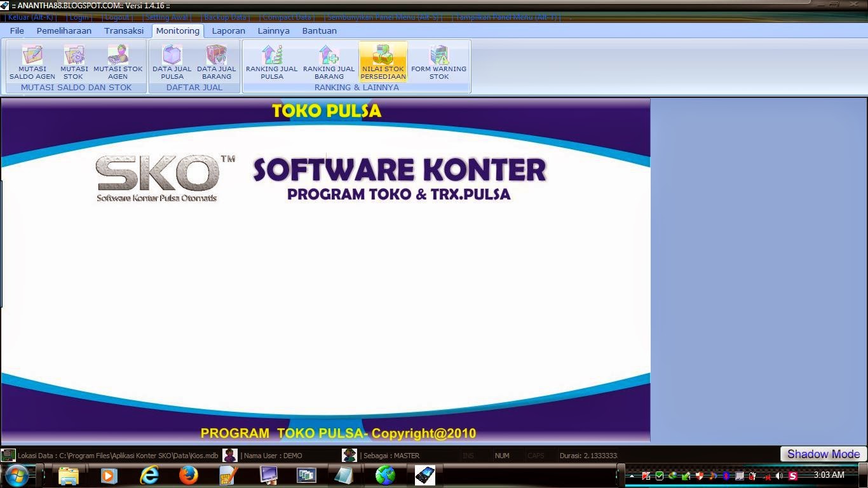Click Tampilkan Panel Menu (Alt-T)
This screenshot has width=868, height=488.
point(506,17)
